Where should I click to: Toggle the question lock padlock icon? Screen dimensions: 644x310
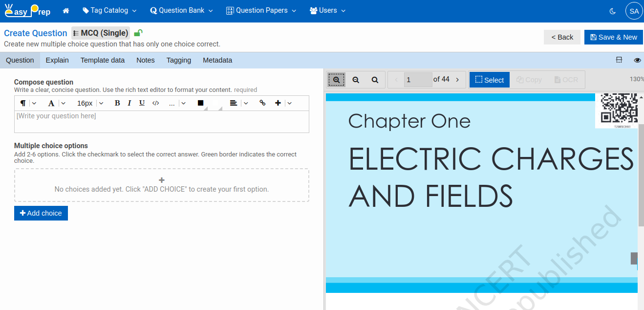(x=138, y=32)
